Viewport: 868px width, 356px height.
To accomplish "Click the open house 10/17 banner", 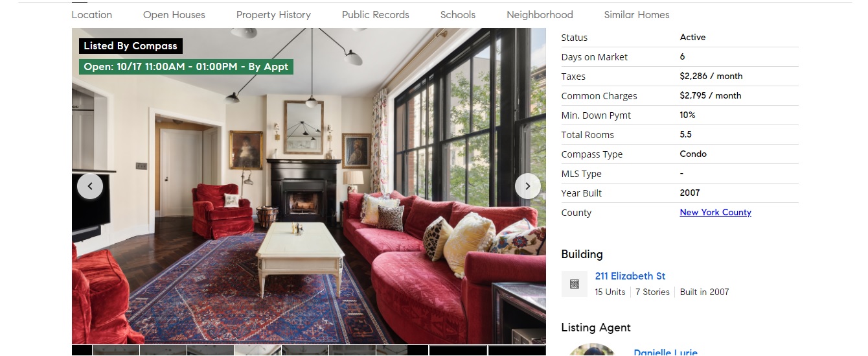I will (x=186, y=67).
